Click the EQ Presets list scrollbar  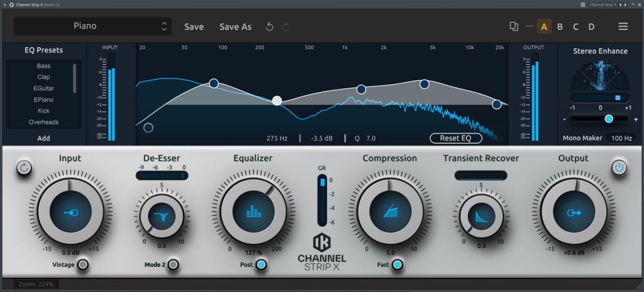[x=75, y=78]
